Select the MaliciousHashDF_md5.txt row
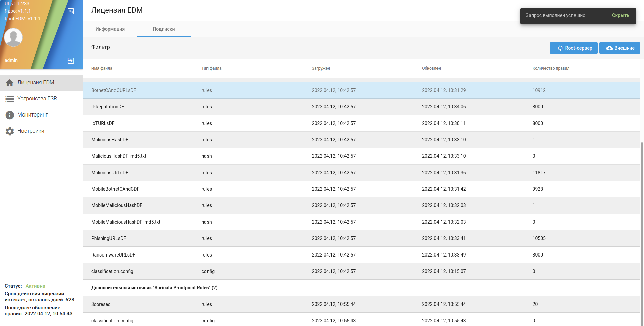Screen dimensions: 644x326 pyautogui.click(x=119, y=156)
